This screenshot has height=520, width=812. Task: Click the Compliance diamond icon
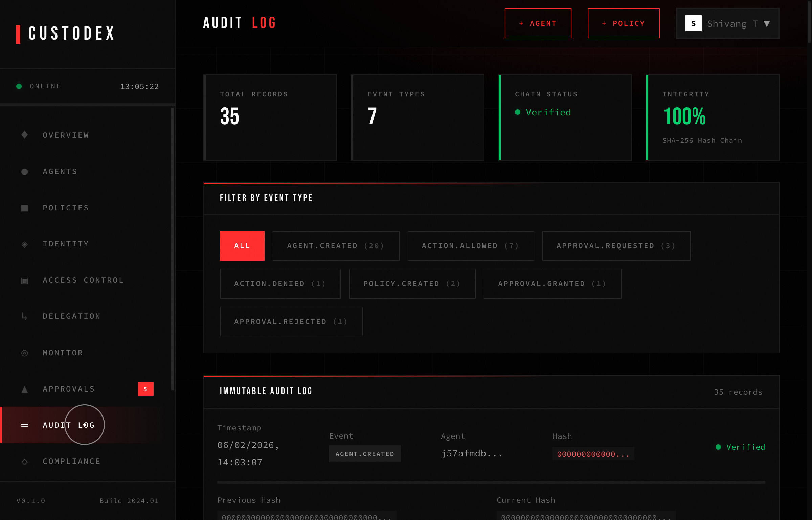click(24, 462)
